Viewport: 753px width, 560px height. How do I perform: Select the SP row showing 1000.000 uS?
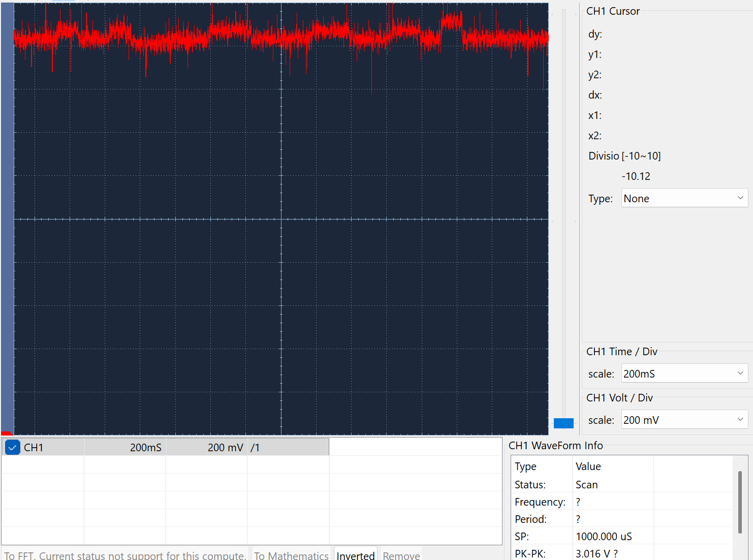pos(604,536)
